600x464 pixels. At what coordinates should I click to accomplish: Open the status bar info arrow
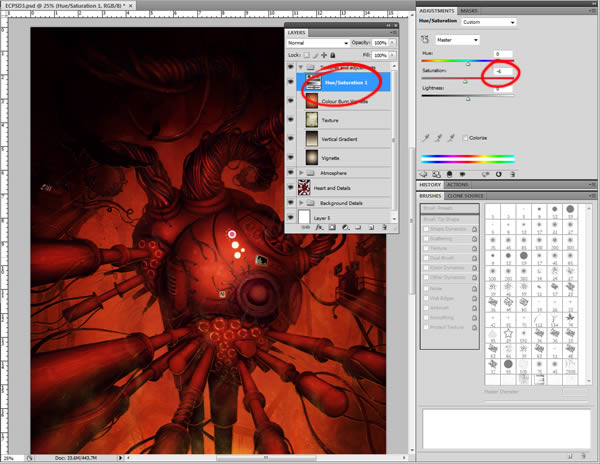point(120,457)
